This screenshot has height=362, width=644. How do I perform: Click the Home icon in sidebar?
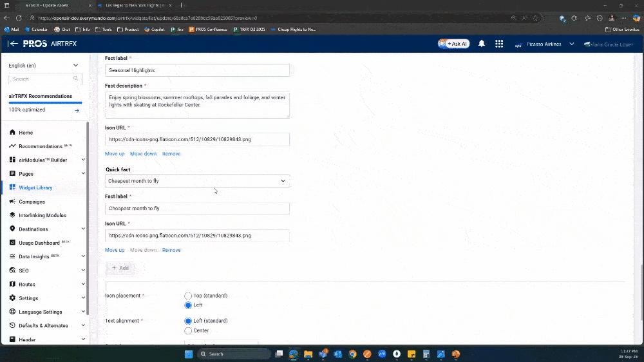coord(13,133)
